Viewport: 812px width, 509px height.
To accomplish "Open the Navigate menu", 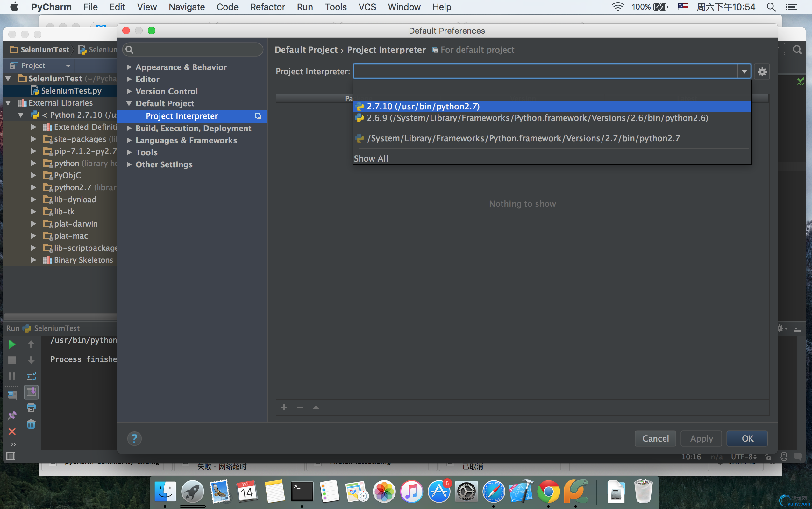I will tap(187, 7).
